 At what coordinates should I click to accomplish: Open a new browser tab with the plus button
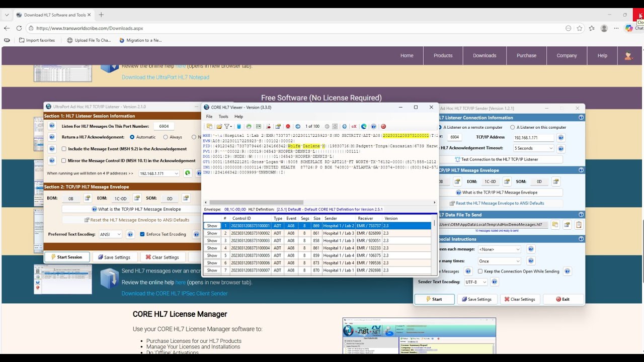[x=101, y=15]
